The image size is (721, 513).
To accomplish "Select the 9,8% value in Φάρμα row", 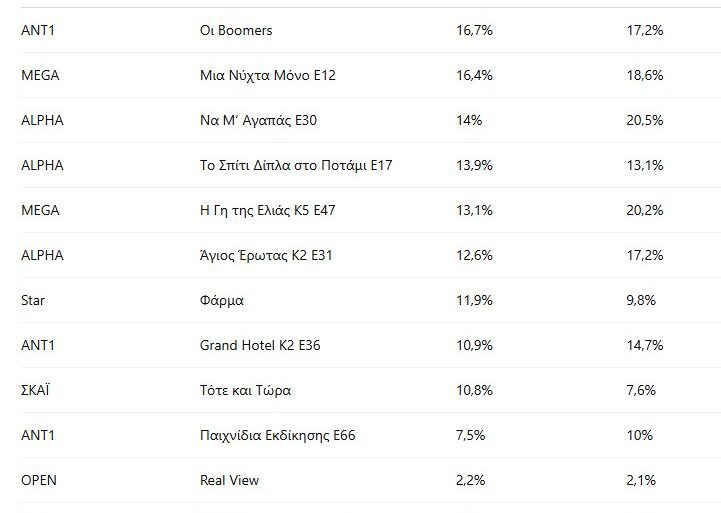I will (x=641, y=300).
